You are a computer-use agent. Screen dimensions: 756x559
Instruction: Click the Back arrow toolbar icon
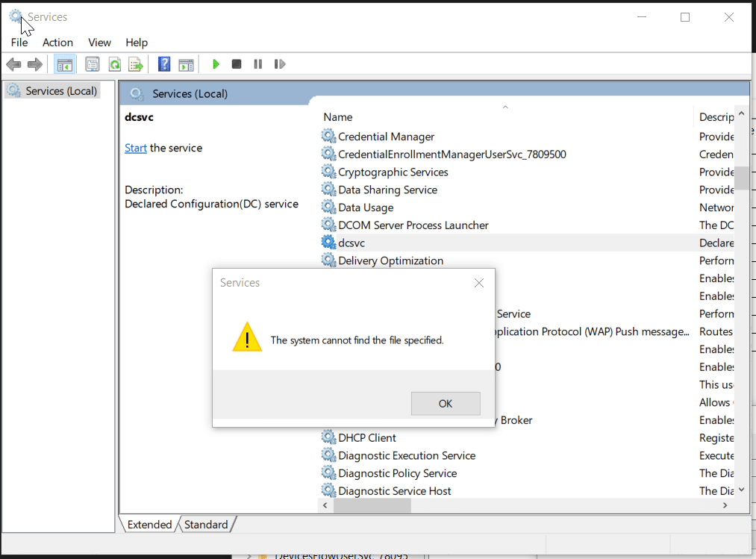pyautogui.click(x=13, y=64)
